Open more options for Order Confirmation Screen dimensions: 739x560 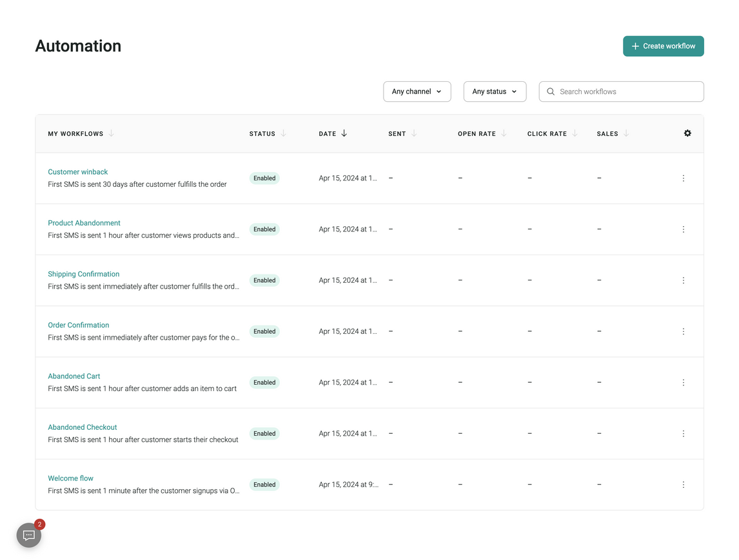684,332
